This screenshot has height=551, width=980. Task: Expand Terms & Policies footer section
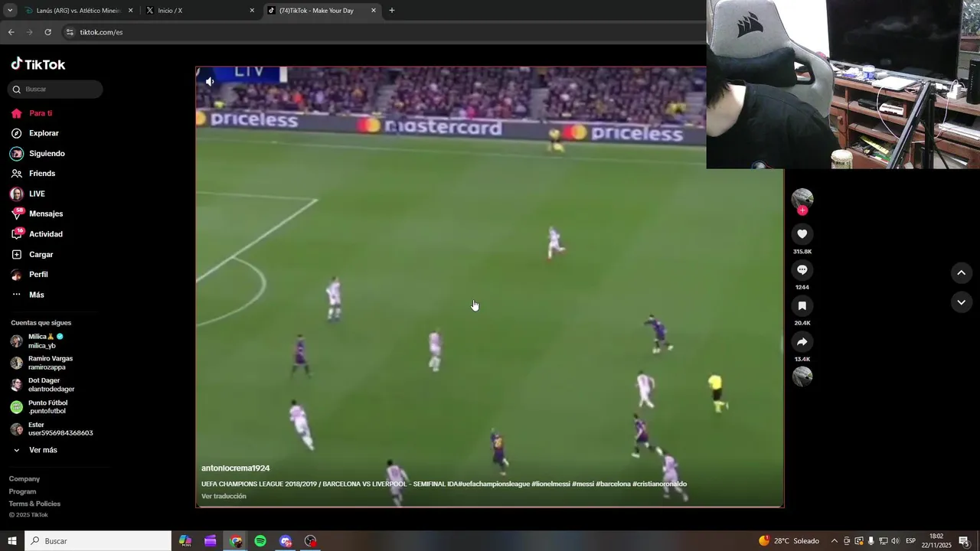[34, 504]
